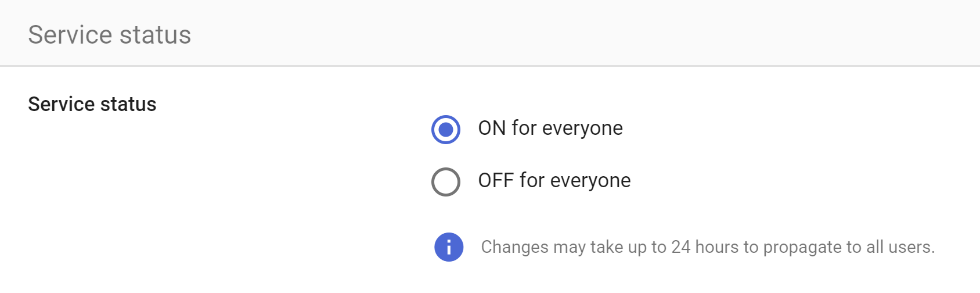Disable the service using the OFF option

click(446, 181)
